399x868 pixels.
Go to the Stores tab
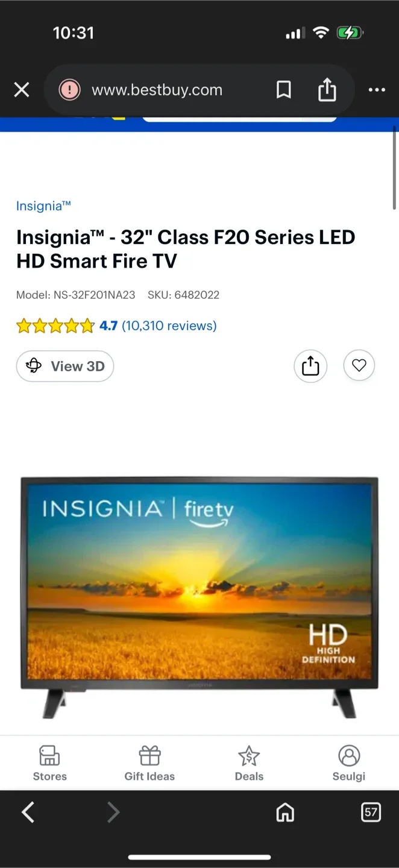49,763
